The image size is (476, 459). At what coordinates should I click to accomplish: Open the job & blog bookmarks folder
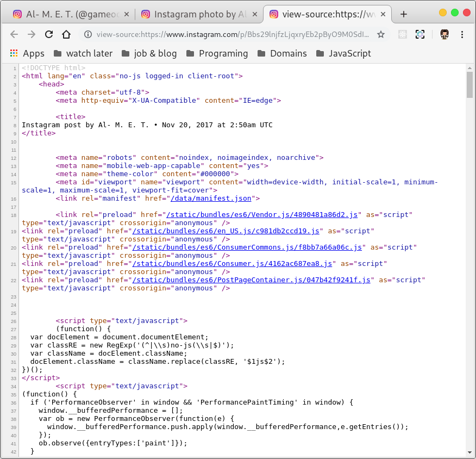149,53
